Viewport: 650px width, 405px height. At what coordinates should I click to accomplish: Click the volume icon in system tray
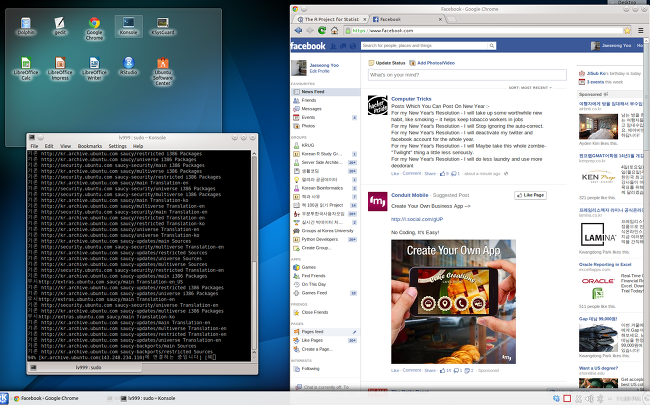pos(589,398)
